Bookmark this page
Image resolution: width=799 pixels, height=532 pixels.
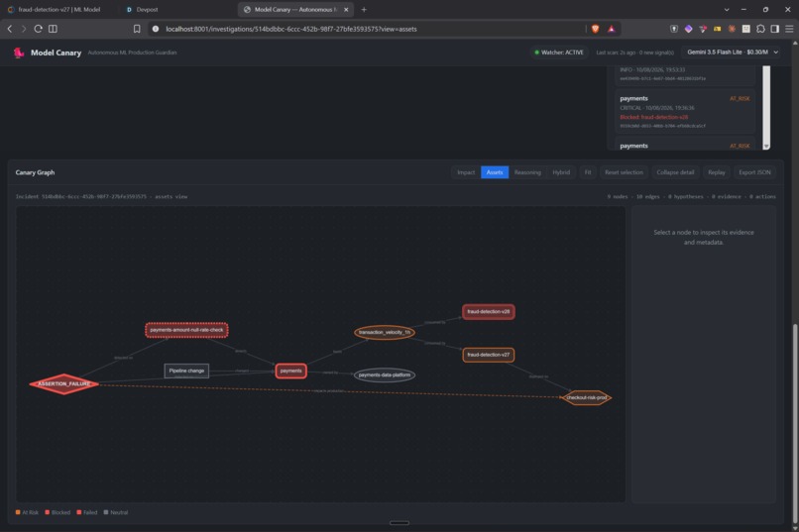tap(137, 29)
